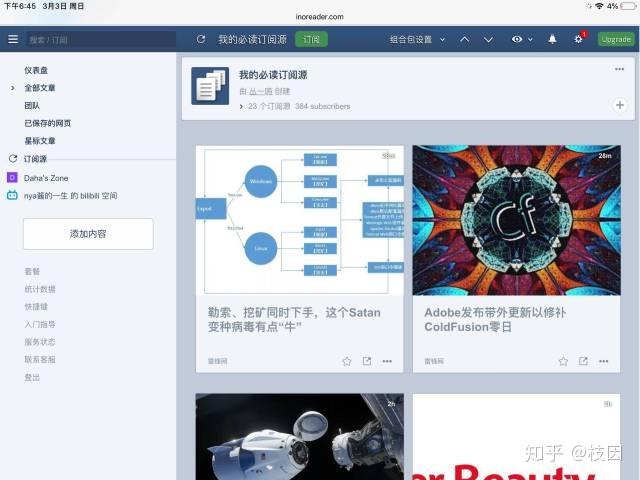Open the creator link 丛一图
Image resolution: width=640 pixels, height=480 pixels.
pos(260,91)
